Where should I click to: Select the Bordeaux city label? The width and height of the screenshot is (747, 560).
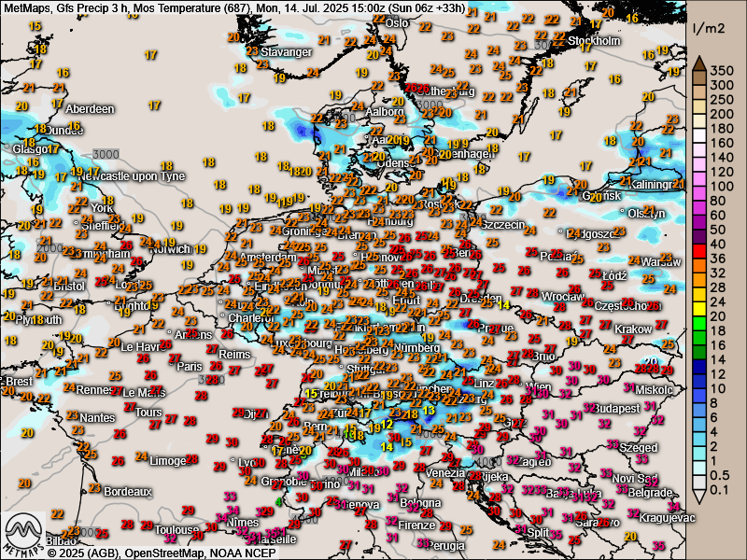click(128, 491)
